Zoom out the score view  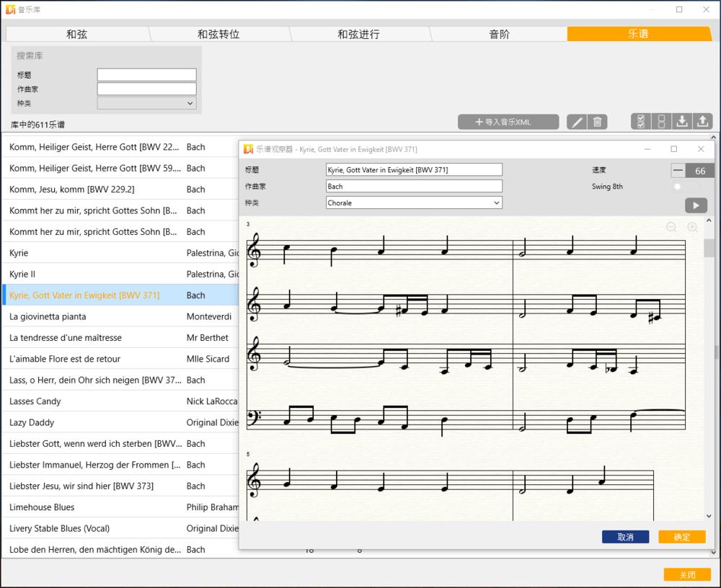coord(671,227)
